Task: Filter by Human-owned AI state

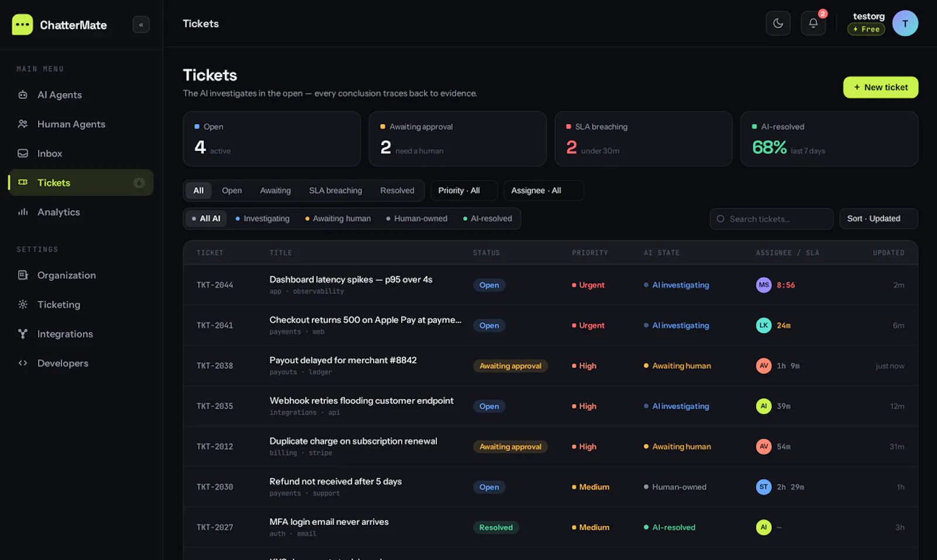Action: pyautogui.click(x=416, y=219)
